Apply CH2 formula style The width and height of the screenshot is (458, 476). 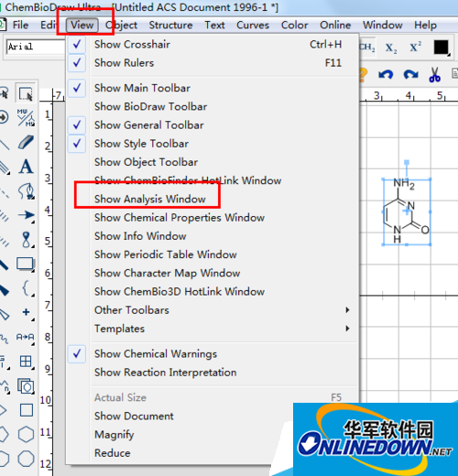tap(367, 48)
